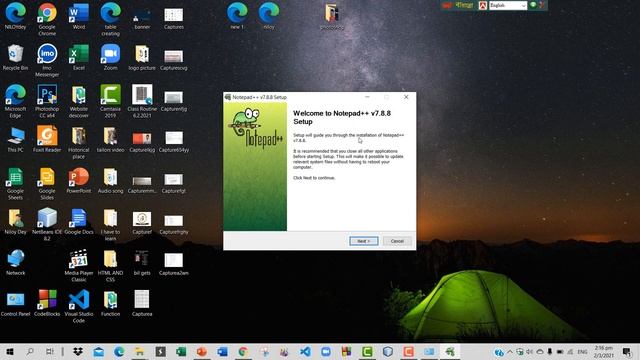640x360 pixels.
Task: Launch Excel from the desktop shortcut
Action: tap(79, 57)
